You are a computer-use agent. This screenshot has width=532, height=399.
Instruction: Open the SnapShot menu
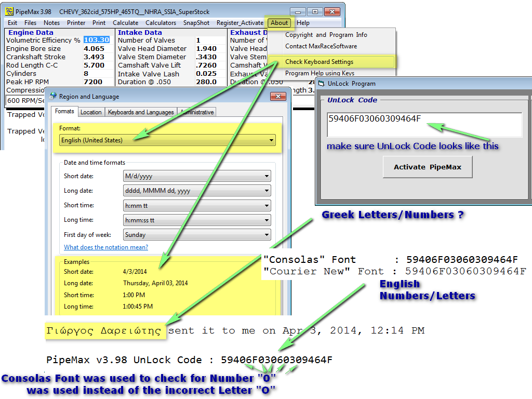(196, 23)
